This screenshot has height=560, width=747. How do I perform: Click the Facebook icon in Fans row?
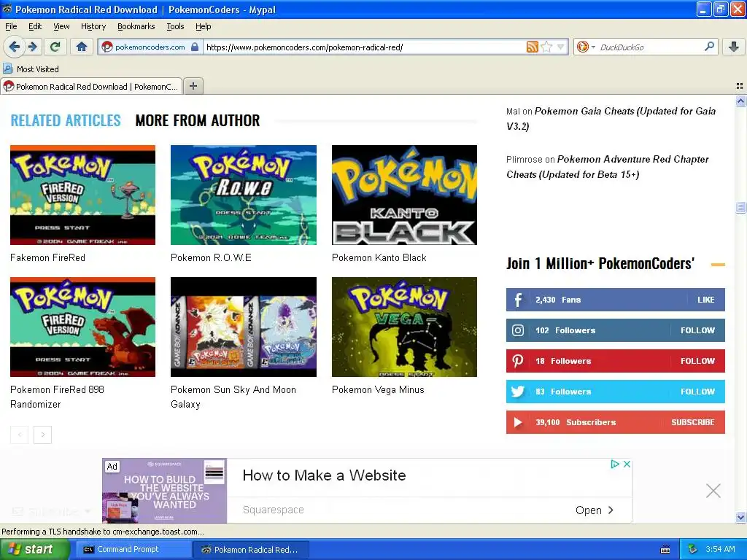pyautogui.click(x=518, y=300)
